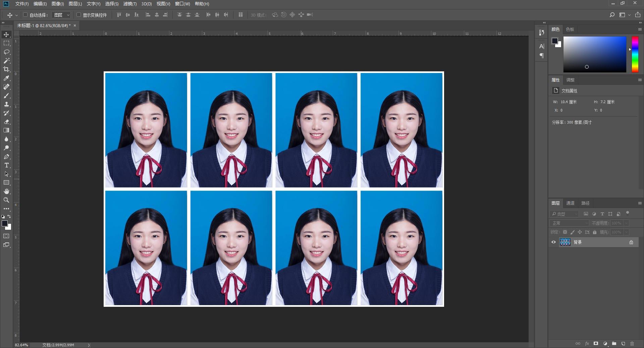This screenshot has height=348, width=644.
Task: Select the Zoom tool
Action: click(x=6, y=200)
